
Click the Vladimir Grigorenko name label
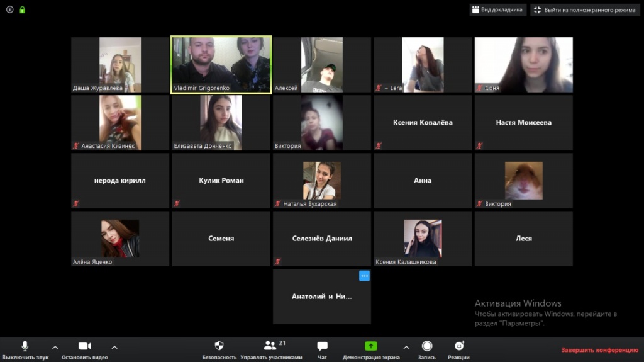pyautogui.click(x=201, y=88)
